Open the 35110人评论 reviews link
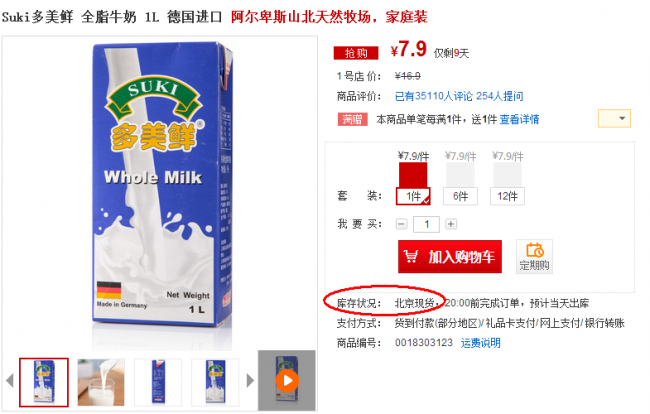Screen dimensions: 650x414 [x=434, y=96]
